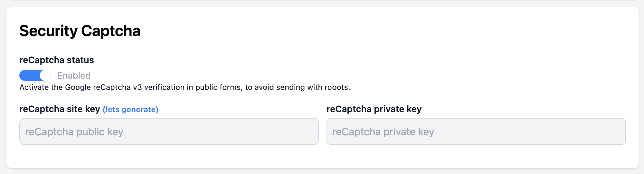Open the "lets generate" link
The width and height of the screenshot is (644, 174).
pos(130,110)
